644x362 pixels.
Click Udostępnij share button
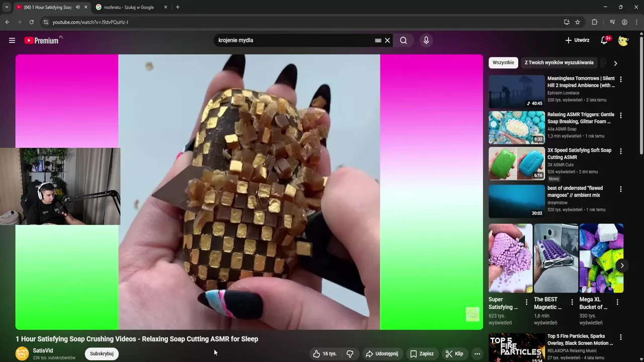(382, 354)
